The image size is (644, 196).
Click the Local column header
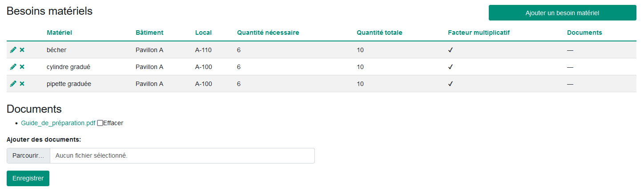(x=203, y=33)
